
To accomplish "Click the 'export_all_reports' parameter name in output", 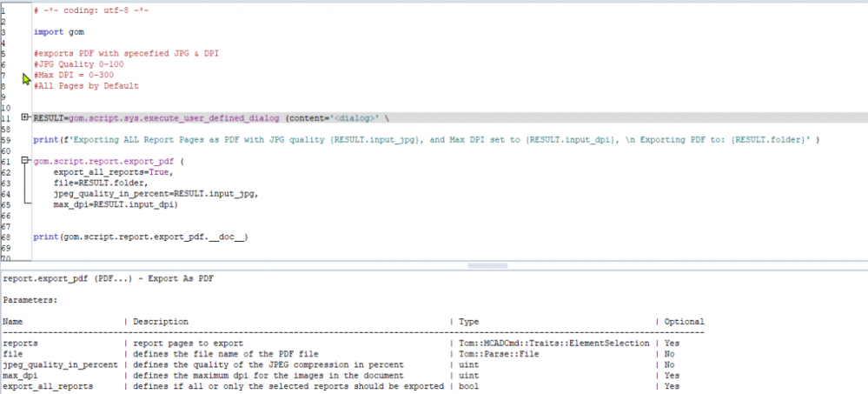I will (48, 386).
